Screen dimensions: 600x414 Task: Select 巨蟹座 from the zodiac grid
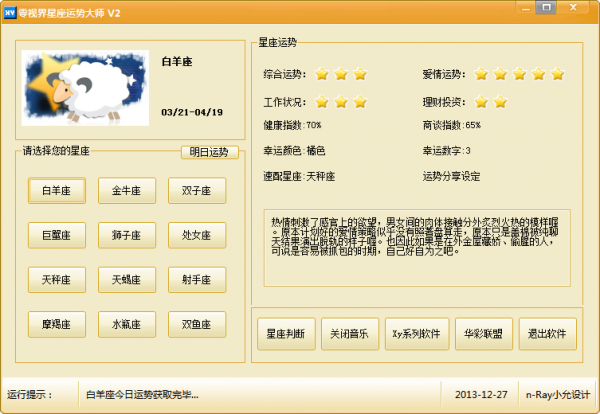point(57,235)
